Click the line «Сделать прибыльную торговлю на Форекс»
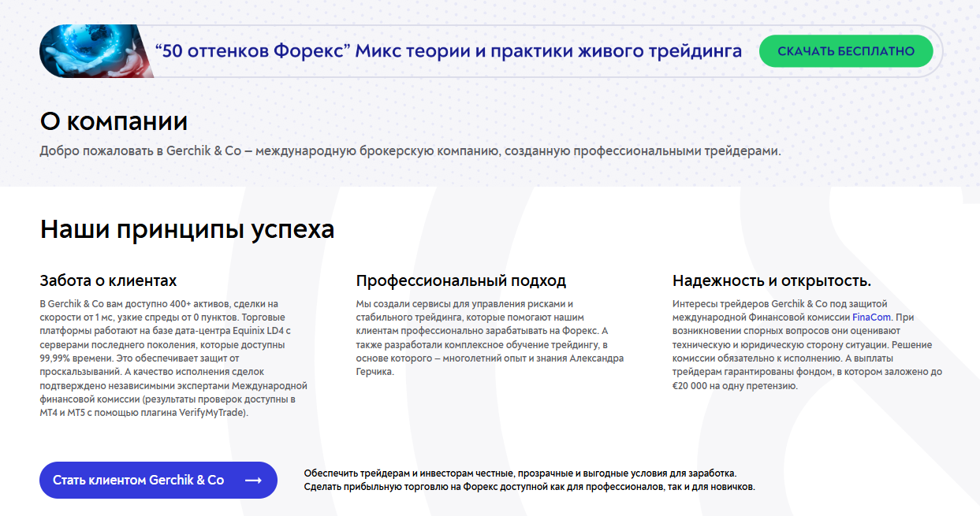This screenshot has height=516, width=980. tap(529, 487)
